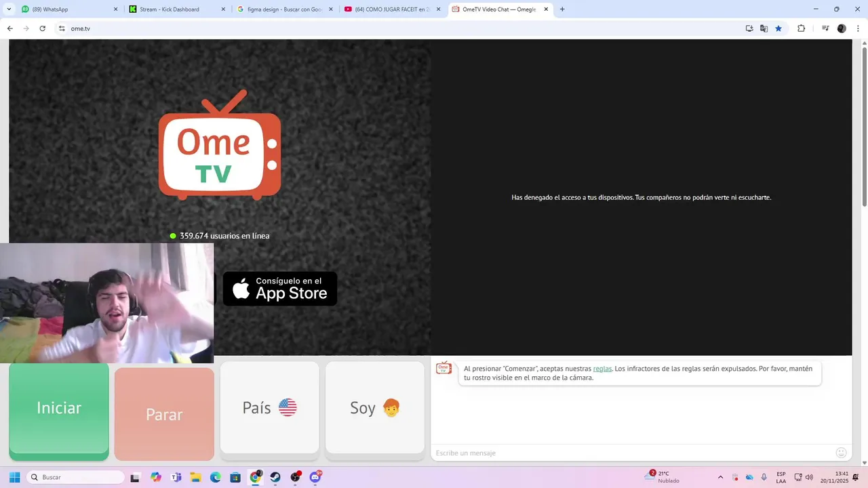Close the Kick Dashboard tab
Viewport: 868px width, 488px height.
coord(223,9)
